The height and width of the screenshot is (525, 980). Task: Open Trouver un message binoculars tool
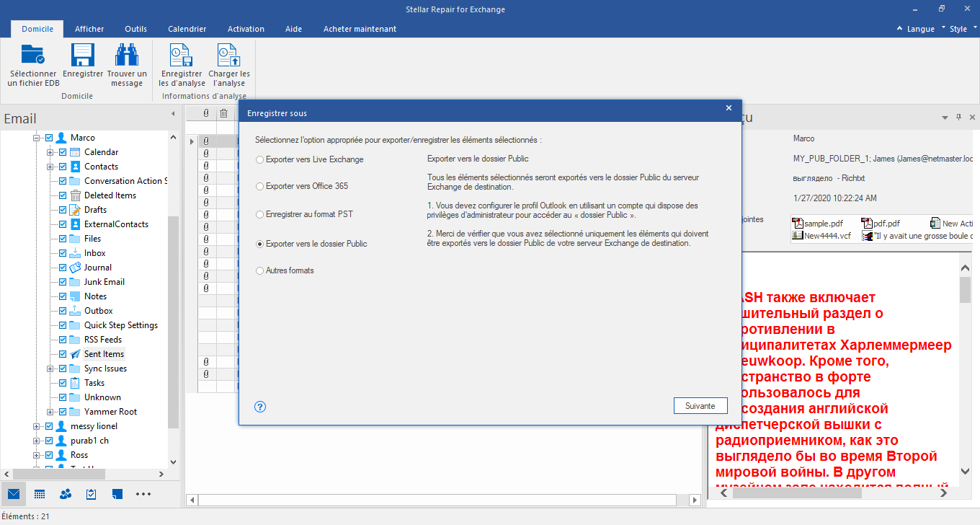[x=127, y=56]
